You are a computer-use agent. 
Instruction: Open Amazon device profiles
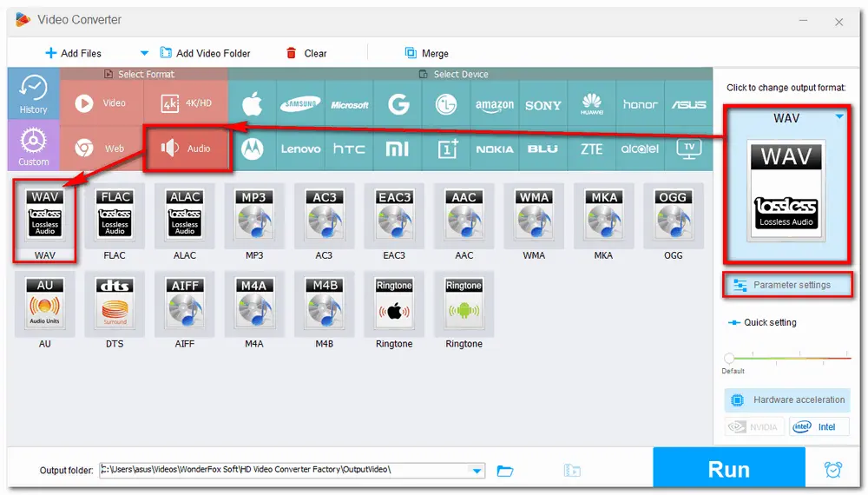click(495, 103)
